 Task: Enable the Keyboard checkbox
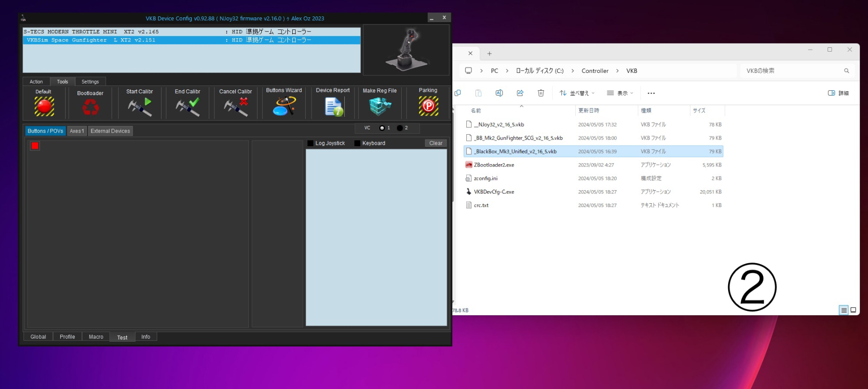pyautogui.click(x=357, y=143)
